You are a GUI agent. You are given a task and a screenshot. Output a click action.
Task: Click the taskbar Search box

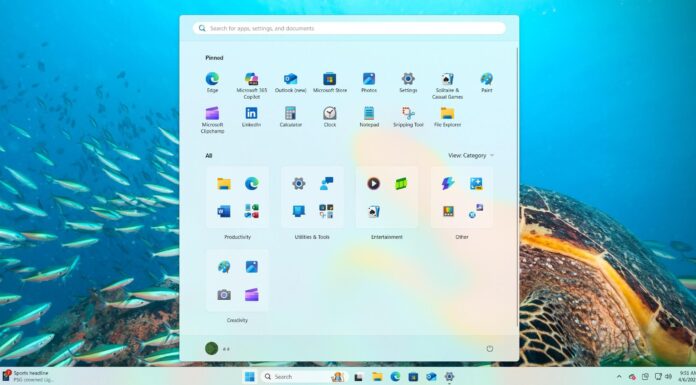[x=304, y=377]
